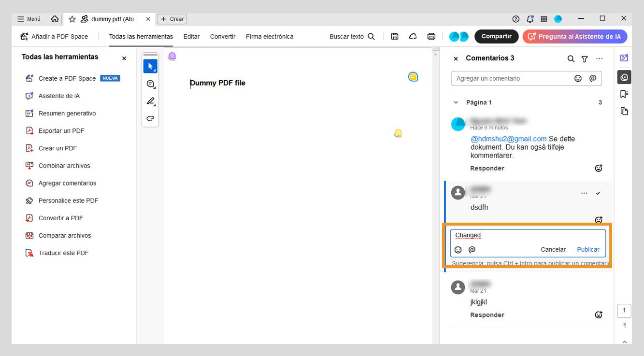Open the Menú hamburger button
This screenshot has height=356, width=644.
29,19
